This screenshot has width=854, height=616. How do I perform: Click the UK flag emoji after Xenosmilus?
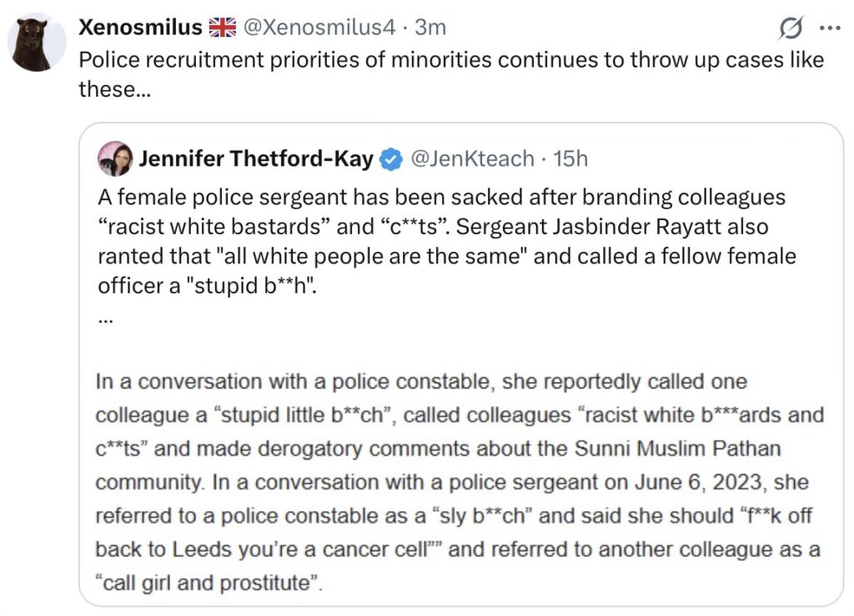[x=223, y=28]
